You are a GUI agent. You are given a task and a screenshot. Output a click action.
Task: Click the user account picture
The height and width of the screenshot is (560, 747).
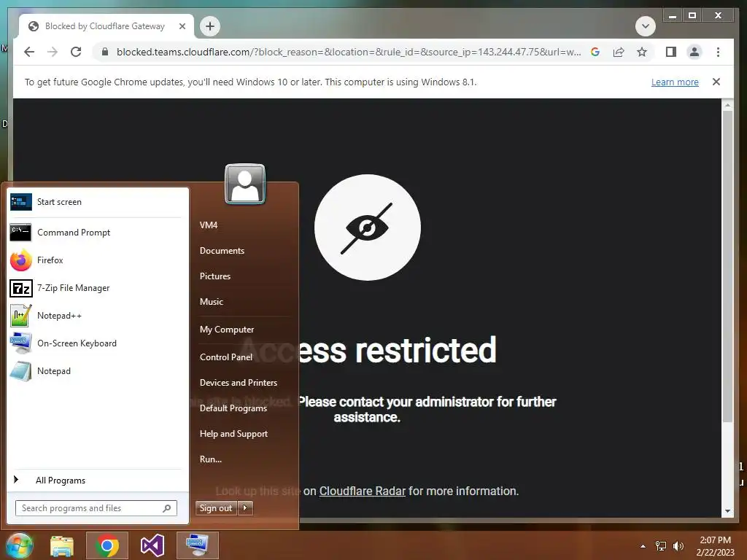click(x=245, y=184)
